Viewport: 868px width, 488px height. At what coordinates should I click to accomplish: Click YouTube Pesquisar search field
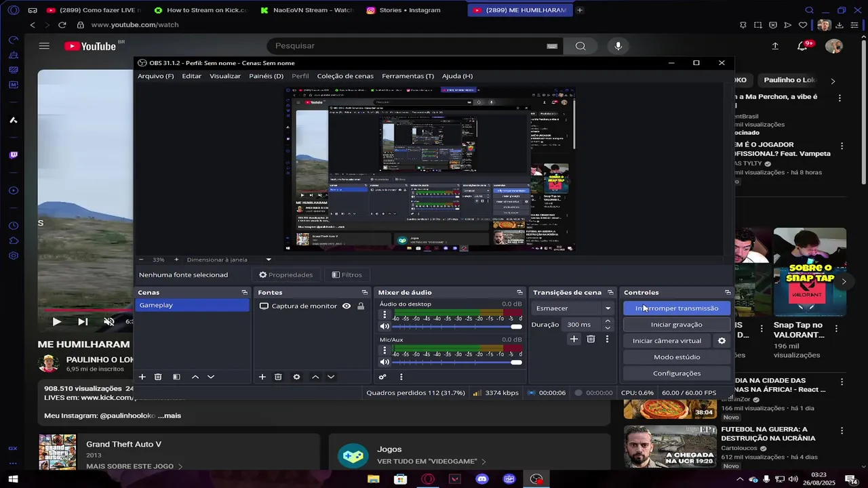(x=414, y=45)
